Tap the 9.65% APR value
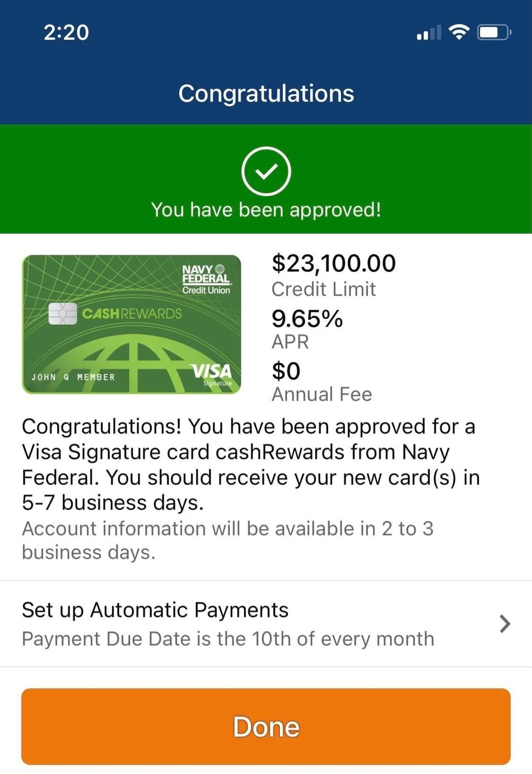This screenshot has width=532, height=774. pos(307,319)
